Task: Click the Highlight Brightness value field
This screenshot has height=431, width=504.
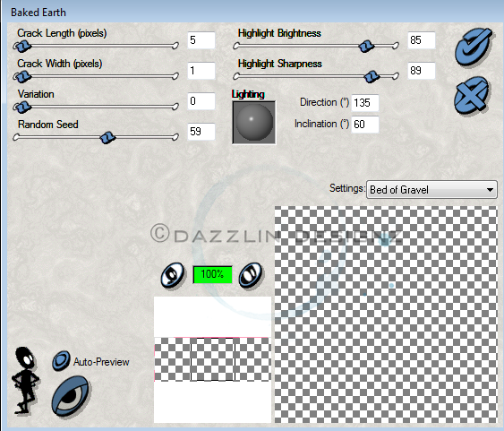Action: [422, 40]
